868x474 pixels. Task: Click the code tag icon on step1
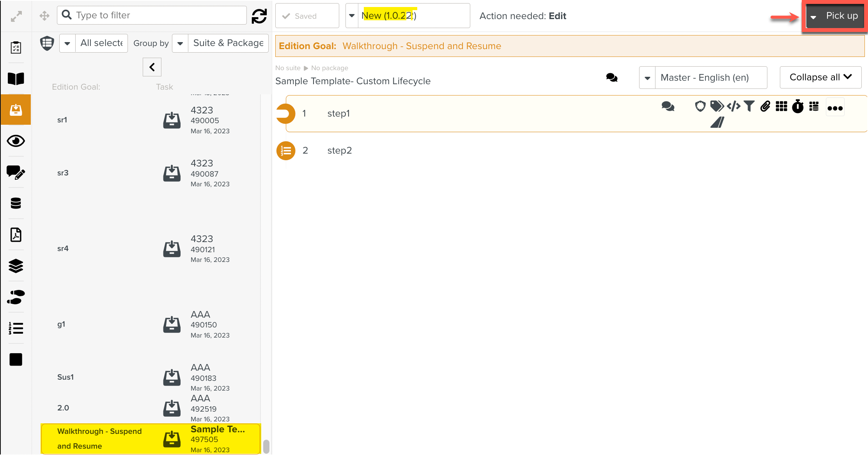(733, 106)
